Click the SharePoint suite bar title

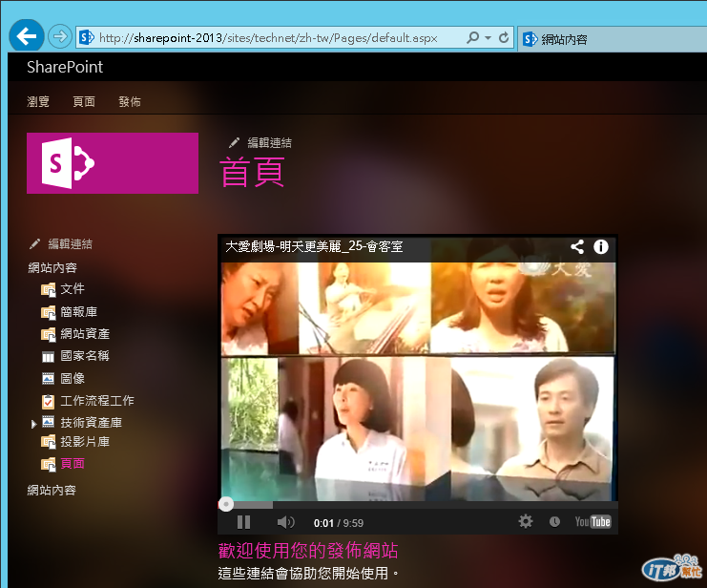point(65,67)
